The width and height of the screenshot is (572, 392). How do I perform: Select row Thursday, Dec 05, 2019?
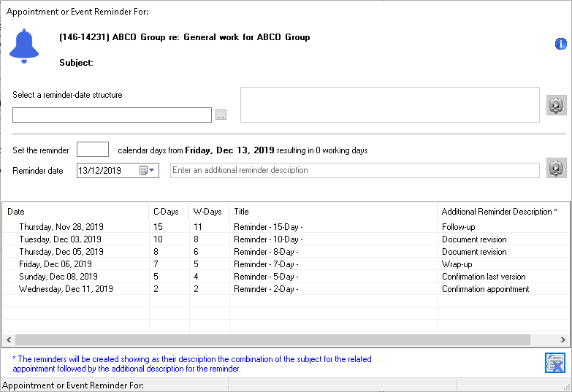(x=286, y=252)
